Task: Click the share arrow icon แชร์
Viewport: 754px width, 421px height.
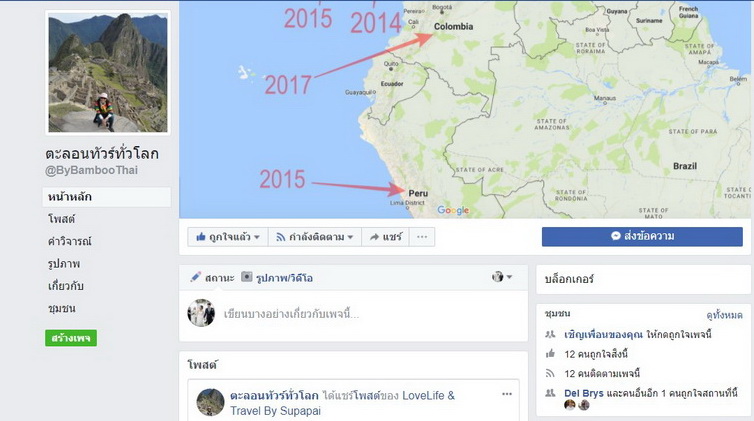Action: [x=374, y=237]
